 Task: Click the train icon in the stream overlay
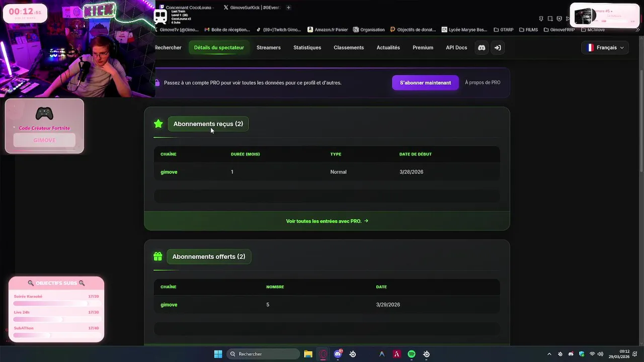point(160,17)
